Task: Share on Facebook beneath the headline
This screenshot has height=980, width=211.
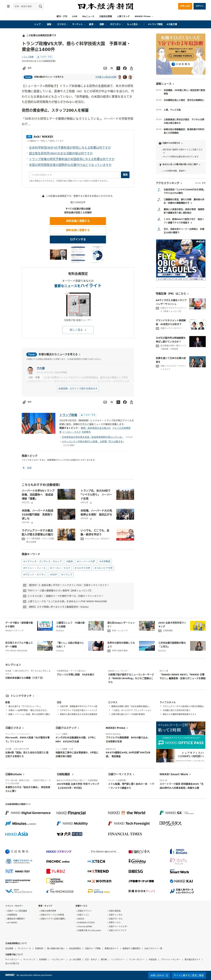Action: pos(125,68)
